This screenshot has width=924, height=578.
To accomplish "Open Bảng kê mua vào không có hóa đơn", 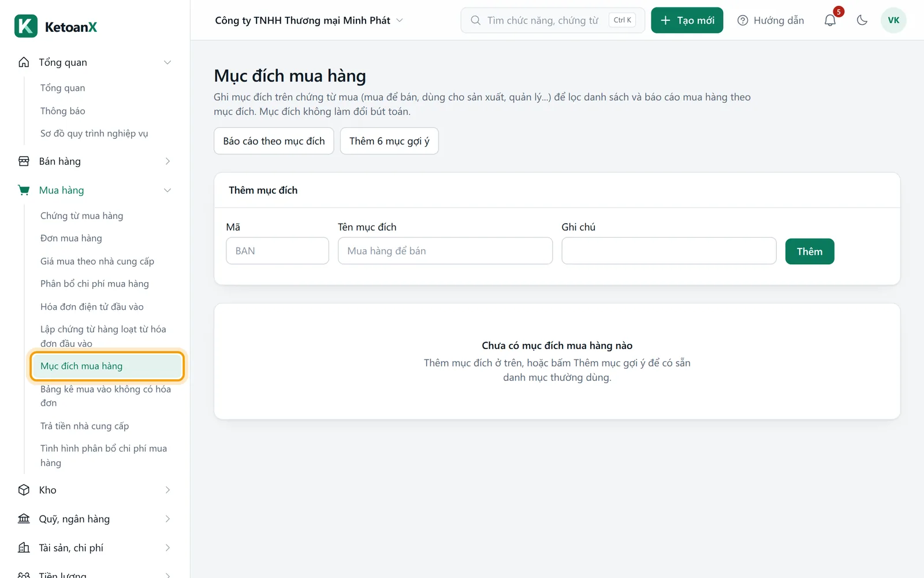I will (x=106, y=396).
